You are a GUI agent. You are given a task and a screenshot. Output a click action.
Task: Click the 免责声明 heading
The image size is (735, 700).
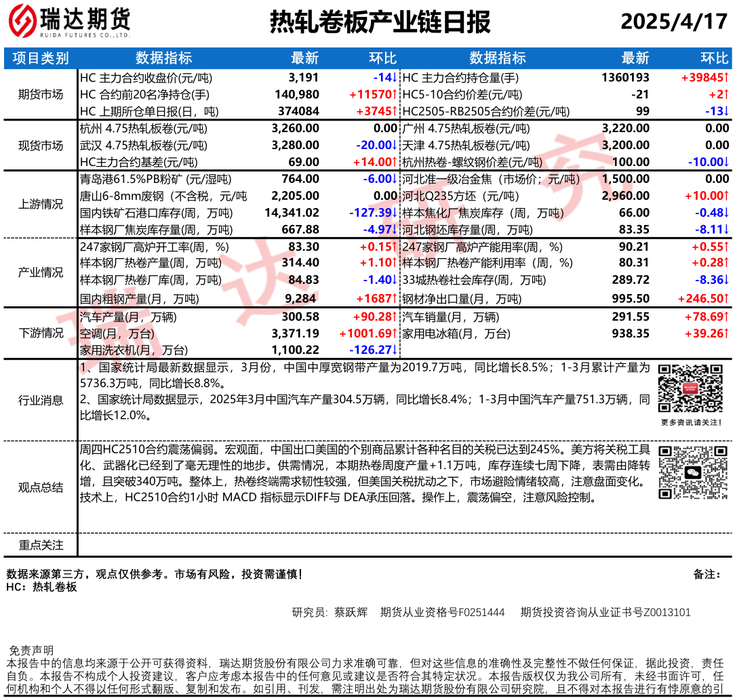coord(31,651)
